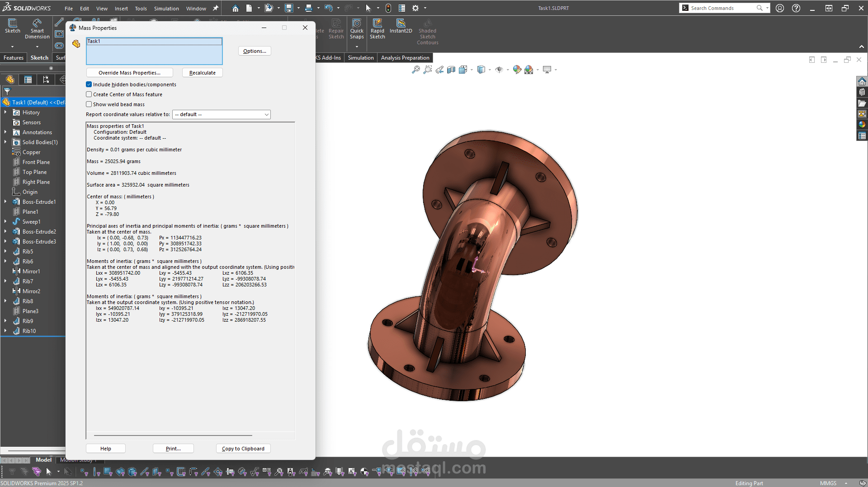
Task: Click Copy to Clipboard button
Action: click(243, 449)
